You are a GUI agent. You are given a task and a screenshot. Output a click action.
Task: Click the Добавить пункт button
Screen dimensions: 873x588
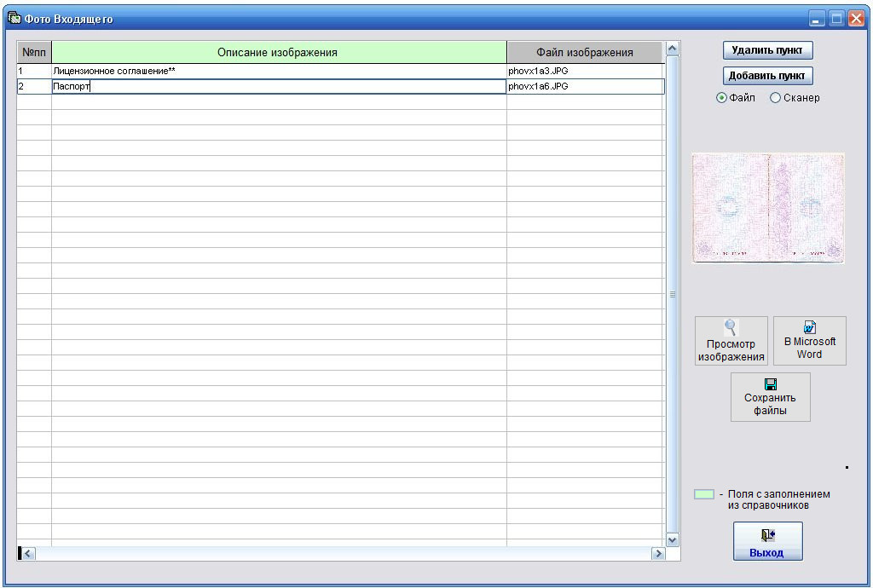pos(768,76)
